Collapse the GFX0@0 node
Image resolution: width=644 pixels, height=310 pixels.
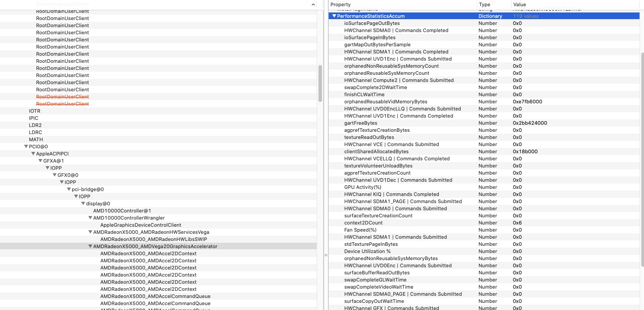[x=54, y=175]
